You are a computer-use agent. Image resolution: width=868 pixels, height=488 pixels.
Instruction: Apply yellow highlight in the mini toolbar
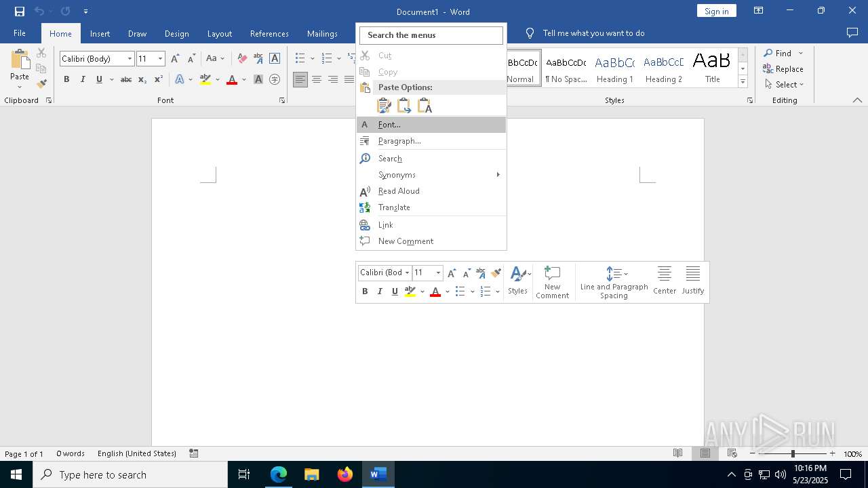[410, 291]
